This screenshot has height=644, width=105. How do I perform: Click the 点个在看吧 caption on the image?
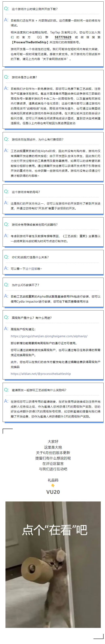click(55, 529)
